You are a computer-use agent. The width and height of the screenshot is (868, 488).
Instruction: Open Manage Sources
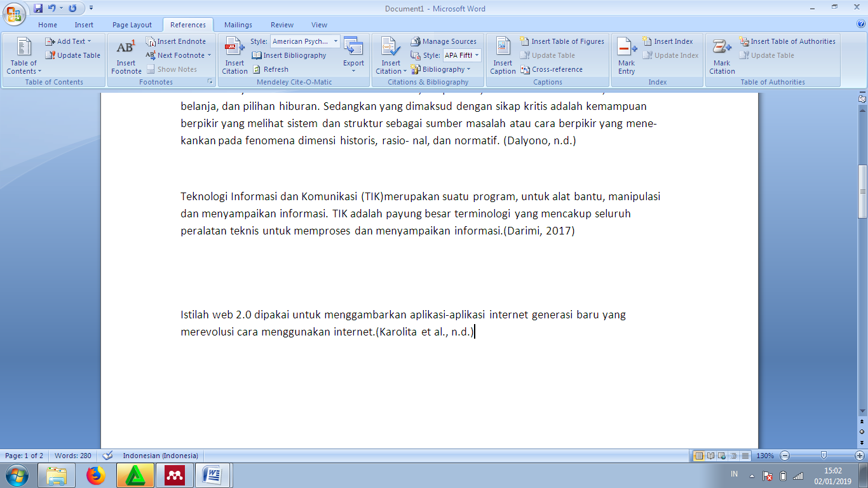(444, 41)
